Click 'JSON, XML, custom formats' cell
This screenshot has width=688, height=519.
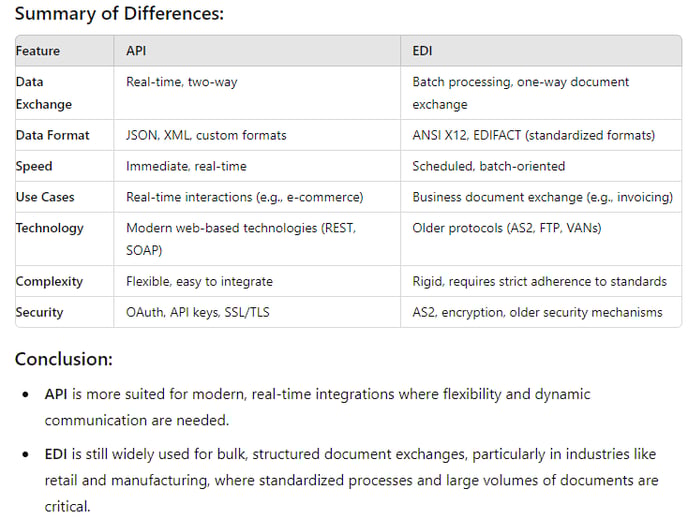click(x=206, y=135)
